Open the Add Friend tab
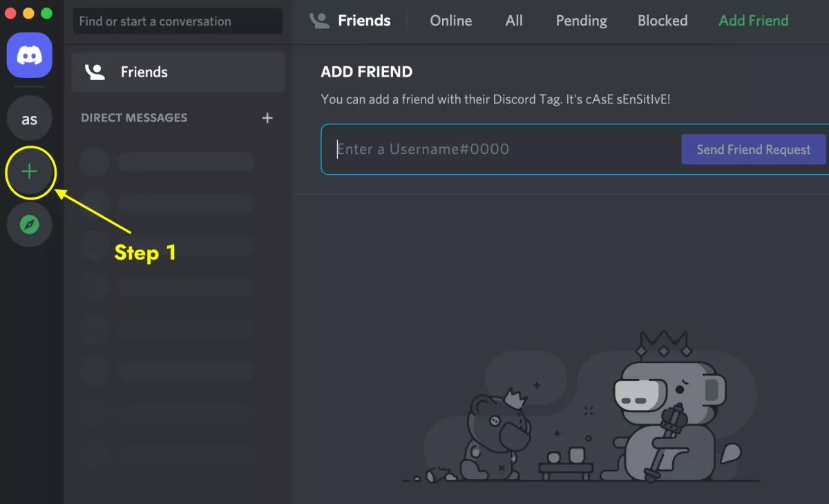Viewport: 829px width, 504px height. (753, 21)
